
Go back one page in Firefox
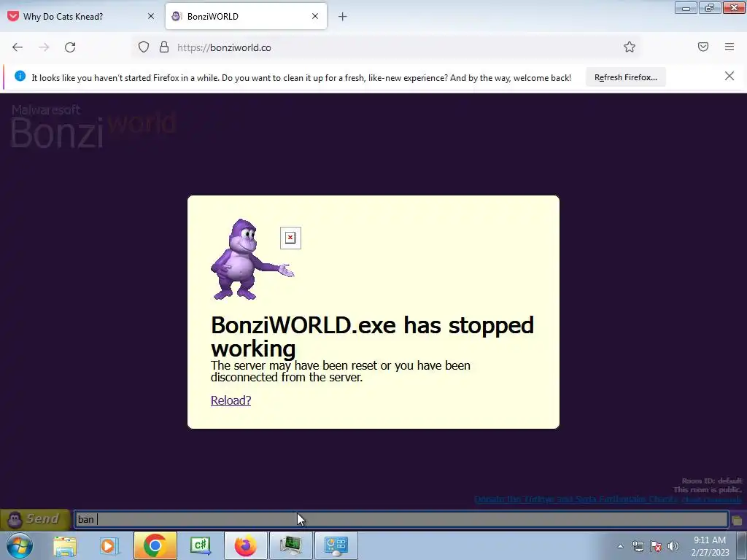click(18, 47)
